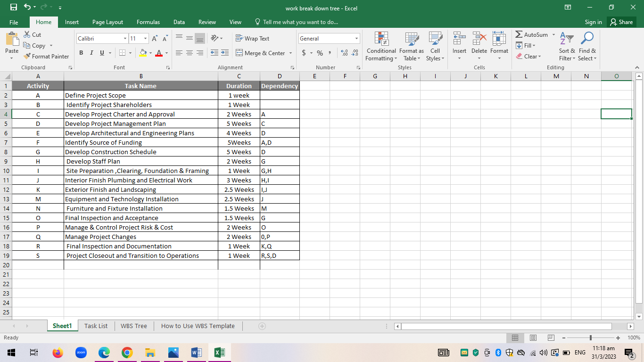Expand the AutoSum dropdown arrow
The height and width of the screenshot is (362, 644).
[553, 35]
